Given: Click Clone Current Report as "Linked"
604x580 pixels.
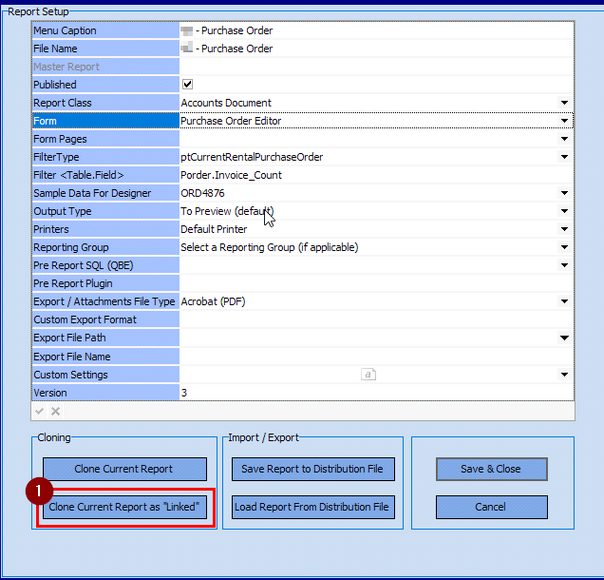Looking at the screenshot, I should tap(125, 508).
